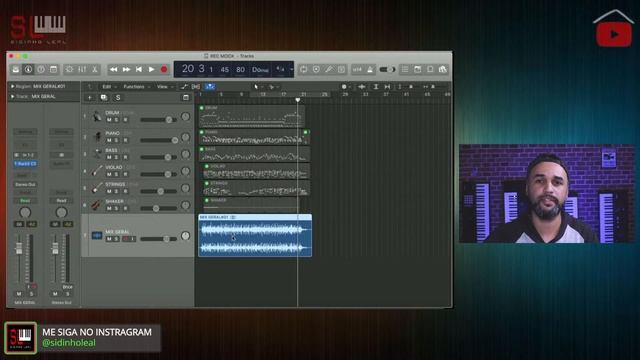Click the PIANO track pan knob

click(x=185, y=137)
